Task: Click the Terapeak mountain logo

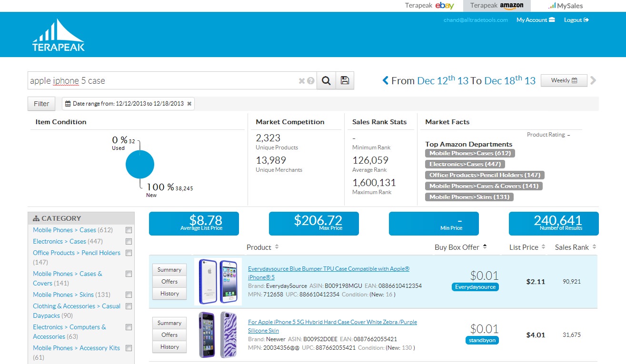Action: [59, 35]
